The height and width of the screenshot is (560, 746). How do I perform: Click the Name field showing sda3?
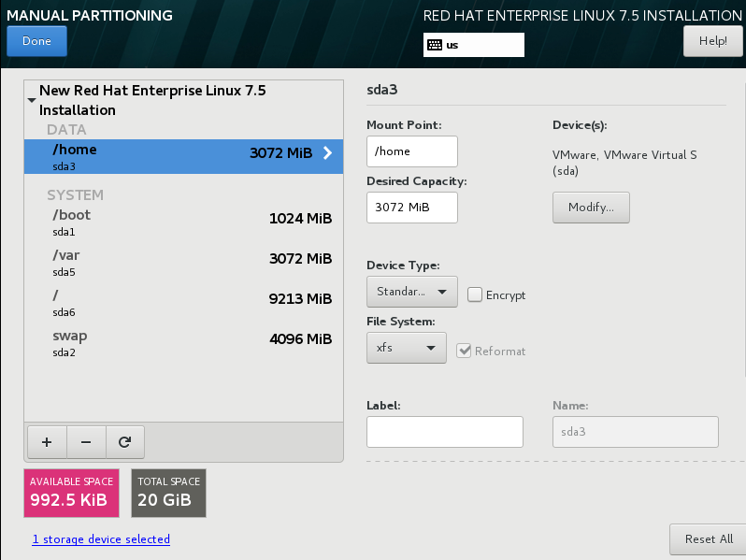point(636,432)
